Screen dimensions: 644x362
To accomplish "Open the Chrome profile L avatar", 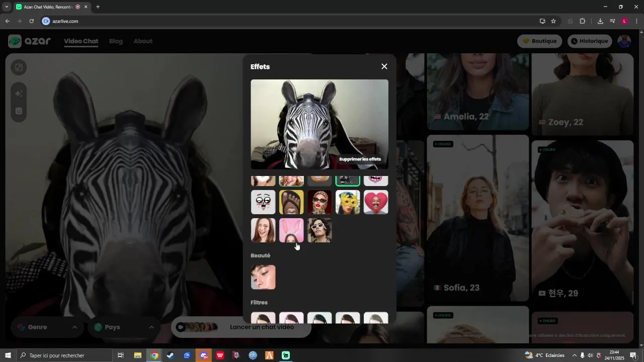I will (624, 21).
